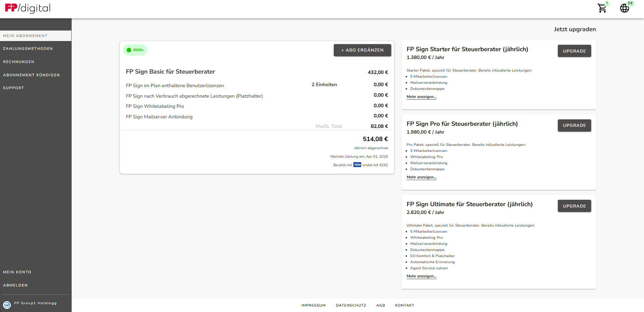Click the next payment date Apr 01, 2026
This screenshot has height=312, width=644.
pyautogui.click(x=377, y=157)
